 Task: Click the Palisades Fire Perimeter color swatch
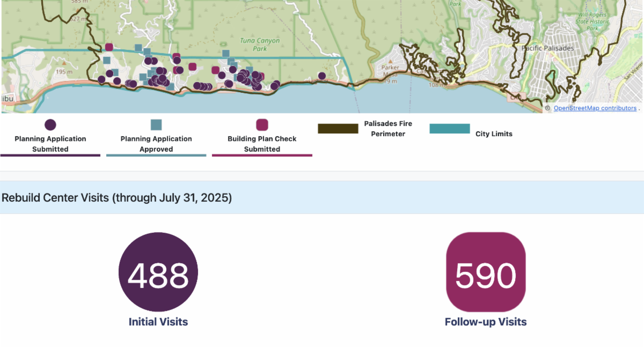pyautogui.click(x=338, y=129)
